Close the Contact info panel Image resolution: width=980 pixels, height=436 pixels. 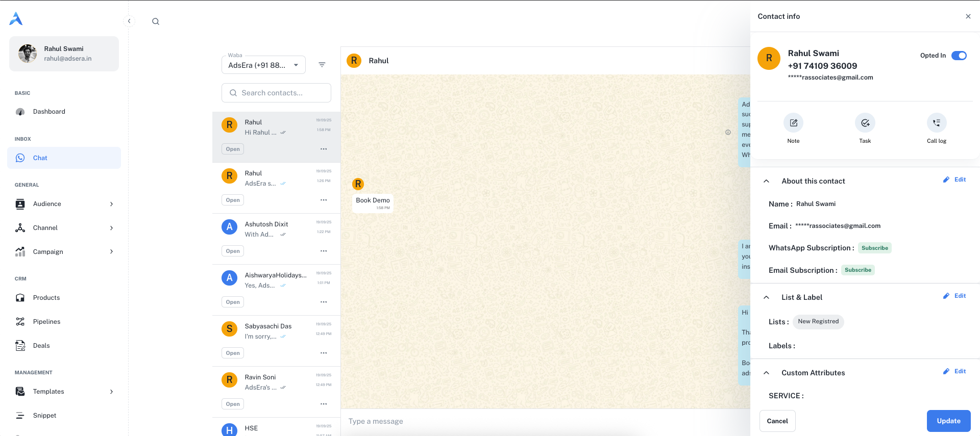tap(968, 16)
